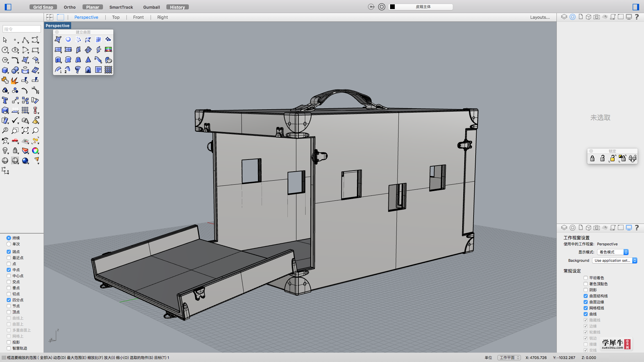This screenshot has width=644, height=362.
Task: Open help question mark above 工作视窗设置
Action: coord(637,228)
